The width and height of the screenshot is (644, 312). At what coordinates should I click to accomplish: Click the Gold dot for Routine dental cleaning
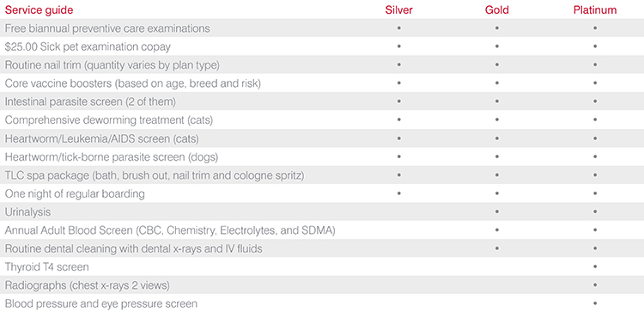(497, 248)
